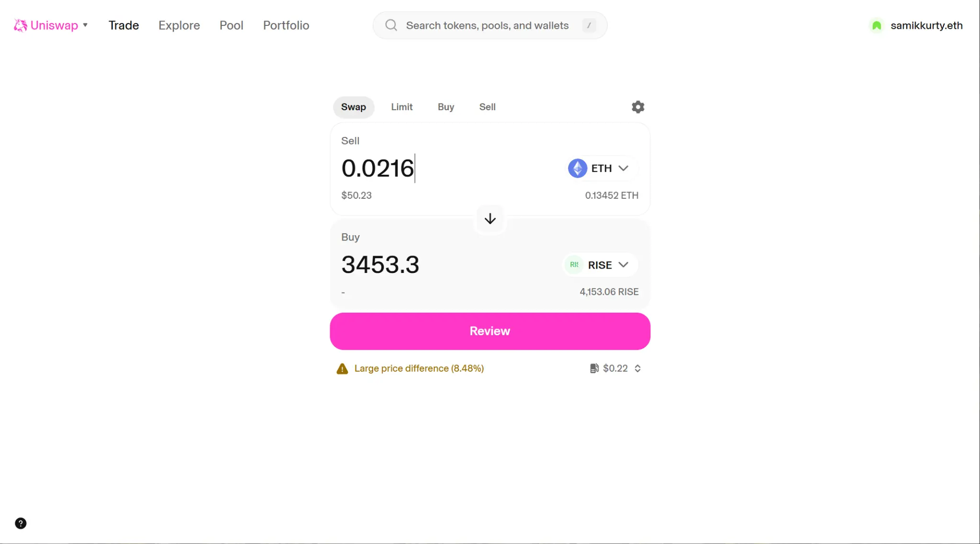Switch to the Buy tab
The width and height of the screenshot is (980, 544).
(445, 107)
